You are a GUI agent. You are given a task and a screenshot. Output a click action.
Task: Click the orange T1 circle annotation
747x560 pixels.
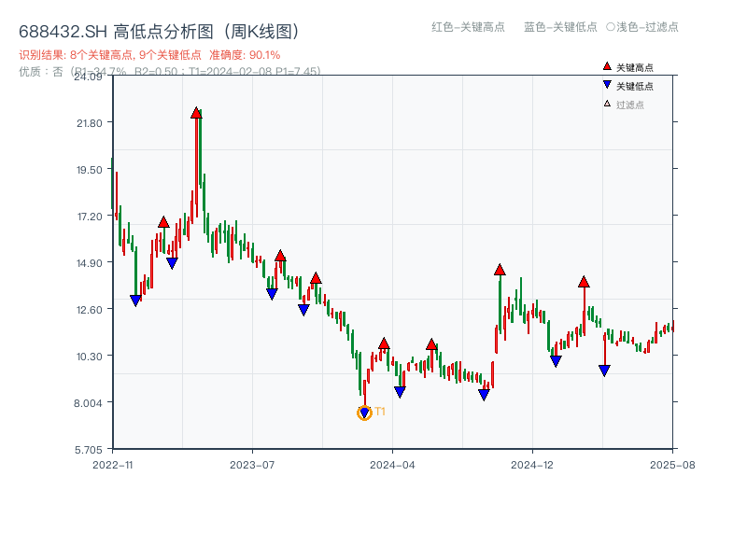(x=364, y=411)
